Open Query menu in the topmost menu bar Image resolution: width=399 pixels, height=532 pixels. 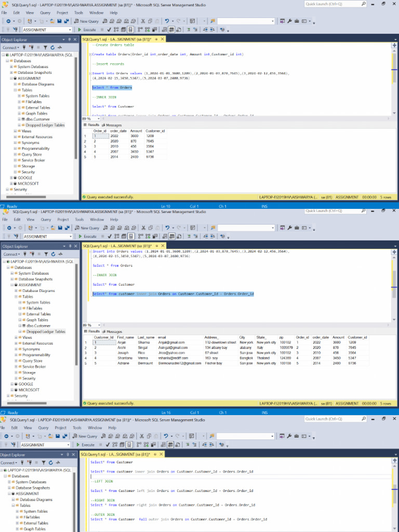[x=45, y=12]
